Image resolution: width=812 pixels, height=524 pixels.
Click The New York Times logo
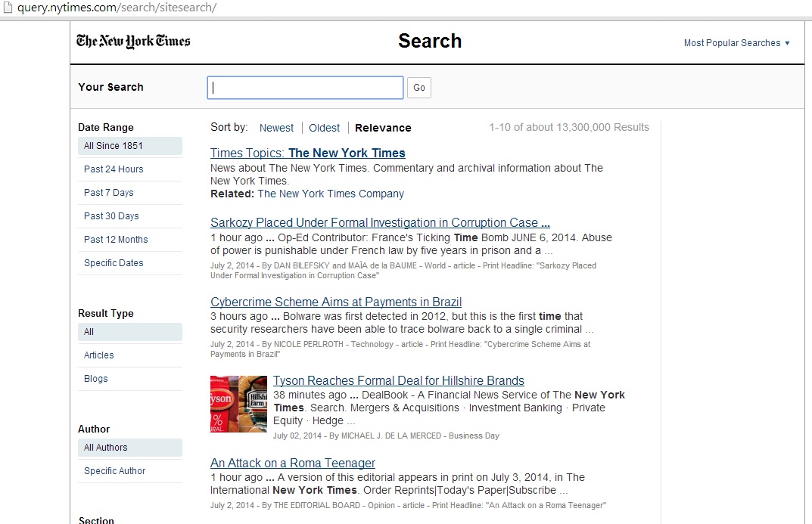[x=133, y=42]
